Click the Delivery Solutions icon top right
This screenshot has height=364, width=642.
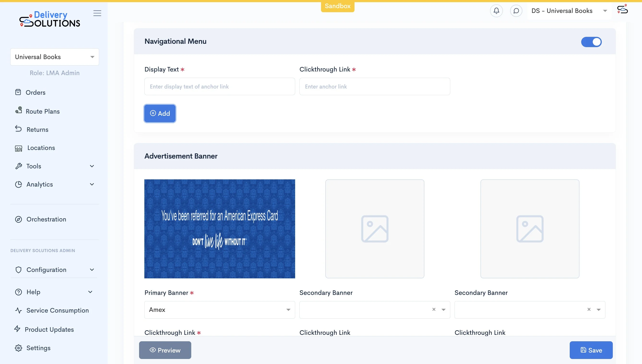pyautogui.click(x=622, y=9)
